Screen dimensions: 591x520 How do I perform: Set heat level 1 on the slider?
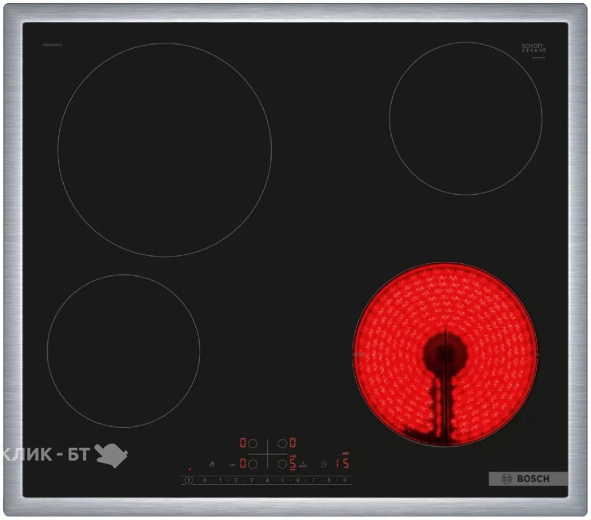(220, 480)
